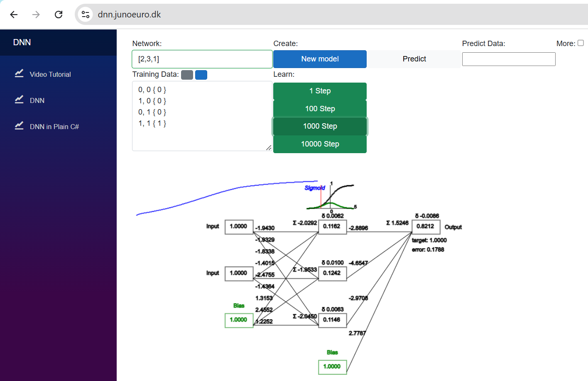Screen dimensions: 588x381
Task: Click the address bar URL dnn.junoeuro.dk
Action: pyautogui.click(x=129, y=15)
